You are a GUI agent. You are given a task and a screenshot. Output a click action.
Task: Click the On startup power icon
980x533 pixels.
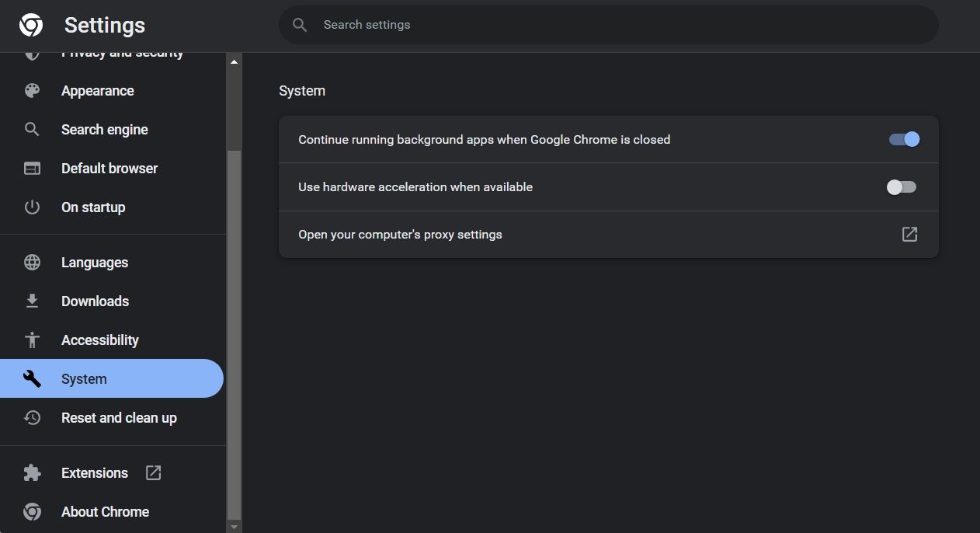click(x=32, y=207)
